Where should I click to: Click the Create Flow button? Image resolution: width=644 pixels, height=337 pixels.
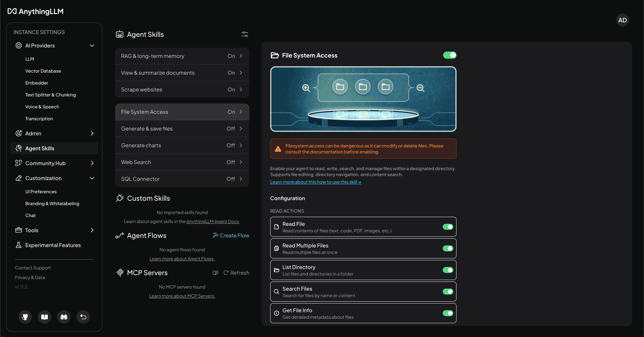tap(231, 235)
